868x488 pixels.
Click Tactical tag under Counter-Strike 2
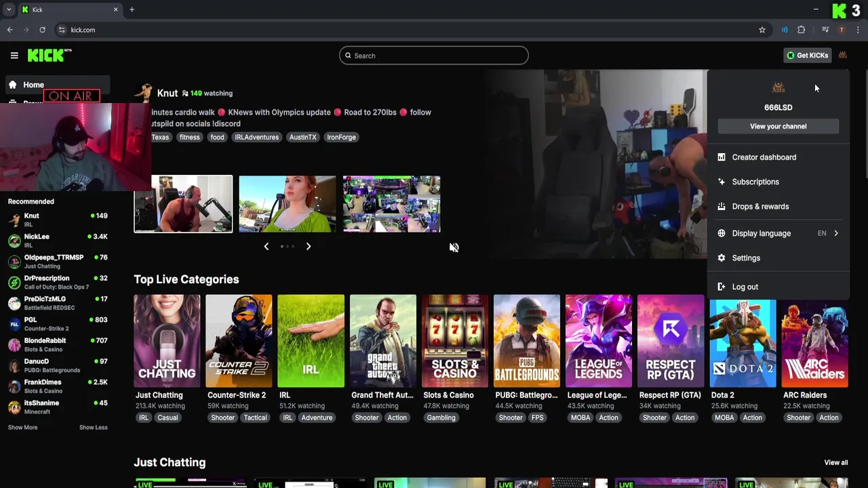pyautogui.click(x=255, y=418)
